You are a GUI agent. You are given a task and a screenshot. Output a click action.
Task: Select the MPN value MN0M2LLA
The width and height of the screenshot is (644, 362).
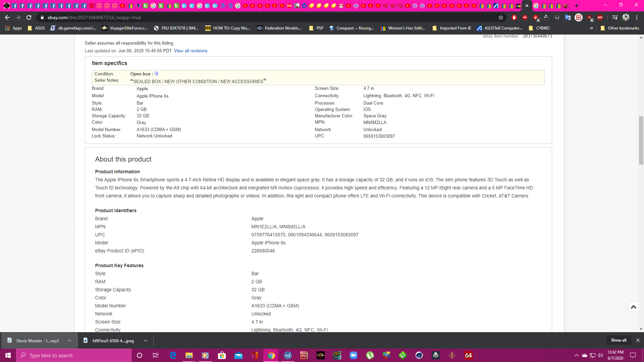pyautogui.click(x=375, y=123)
